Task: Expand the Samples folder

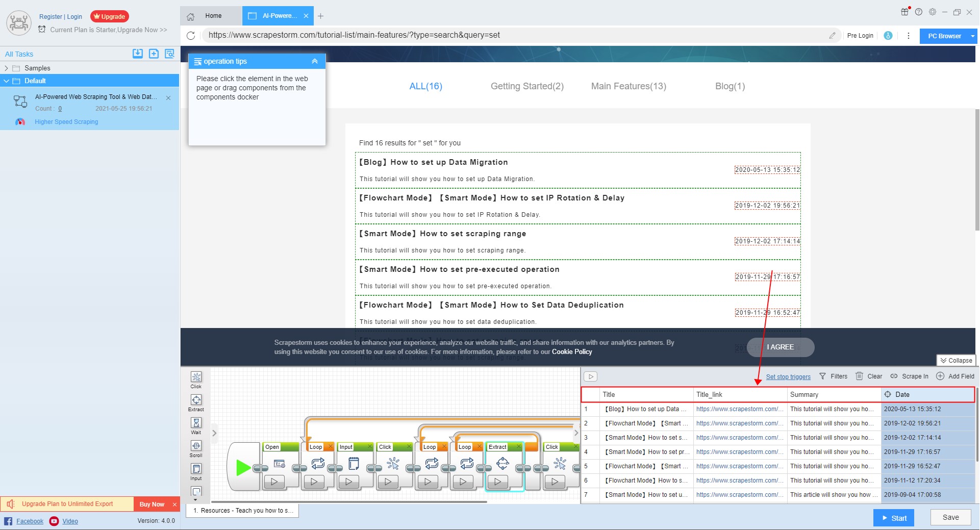Action: pos(6,68)
